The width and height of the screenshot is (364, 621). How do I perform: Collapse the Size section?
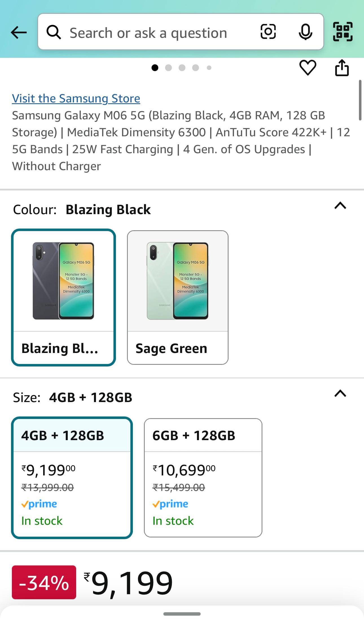coord(340,393)
